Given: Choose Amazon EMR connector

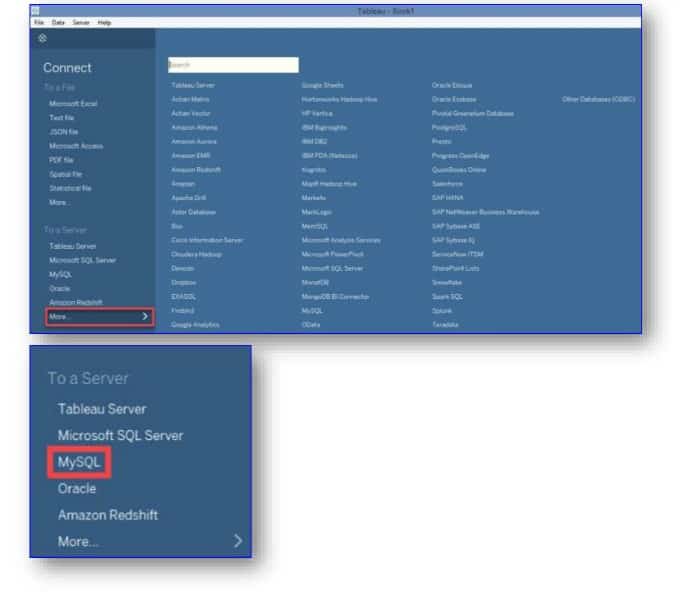Looking at the screenshot, I should click(x=191, y=156).
